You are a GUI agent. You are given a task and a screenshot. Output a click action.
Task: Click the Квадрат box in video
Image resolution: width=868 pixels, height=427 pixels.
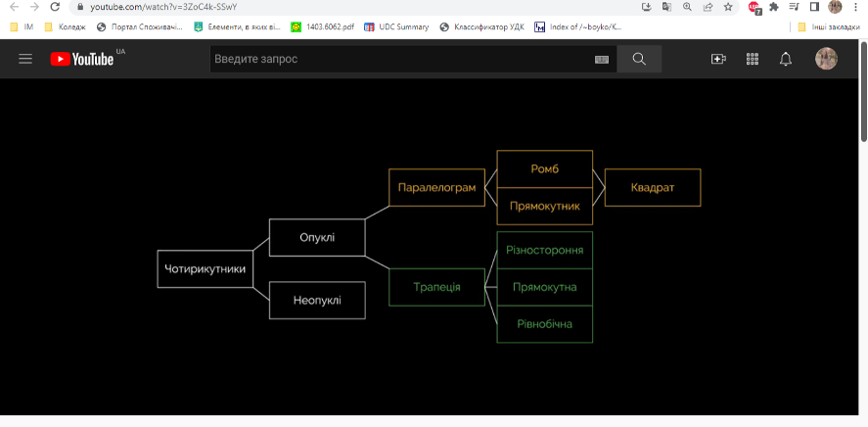[653, 188]
